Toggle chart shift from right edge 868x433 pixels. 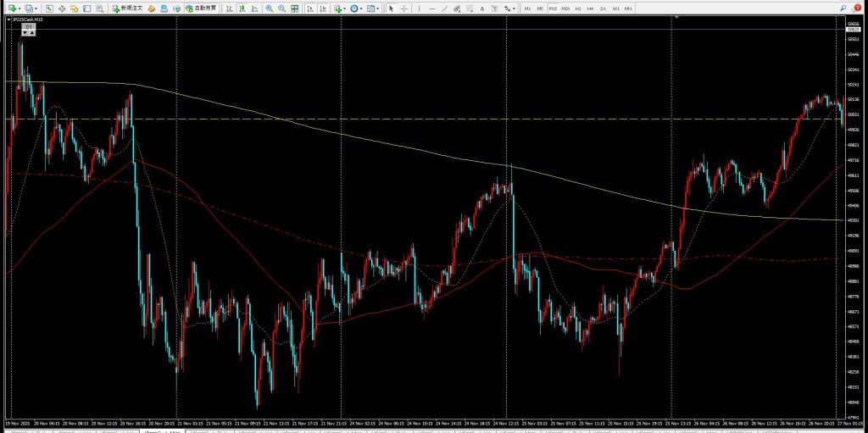tap(322, 8)
